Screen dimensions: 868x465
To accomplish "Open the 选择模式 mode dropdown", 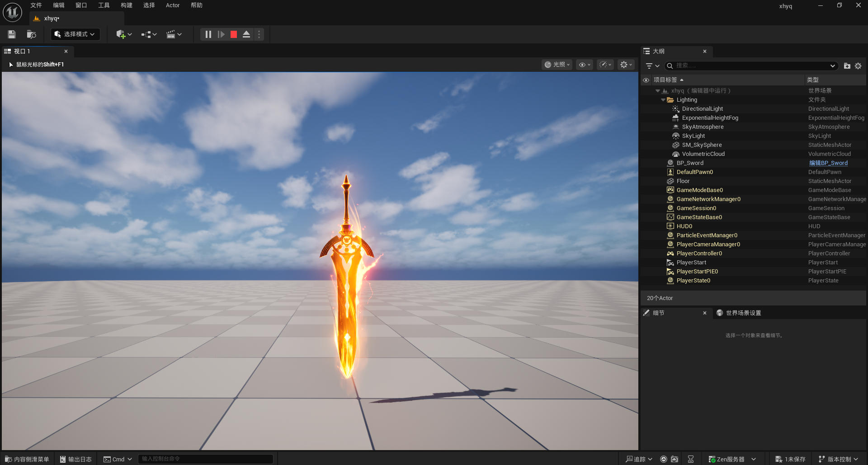I will 75,34.
